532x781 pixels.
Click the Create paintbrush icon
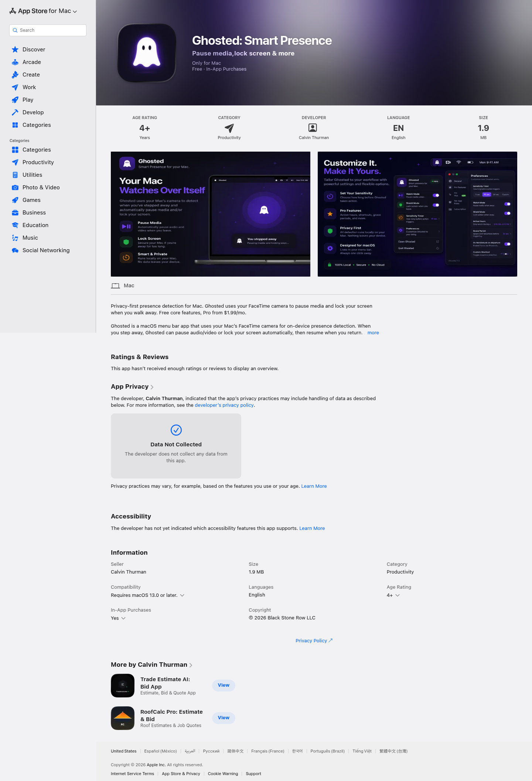coord(15,75)
